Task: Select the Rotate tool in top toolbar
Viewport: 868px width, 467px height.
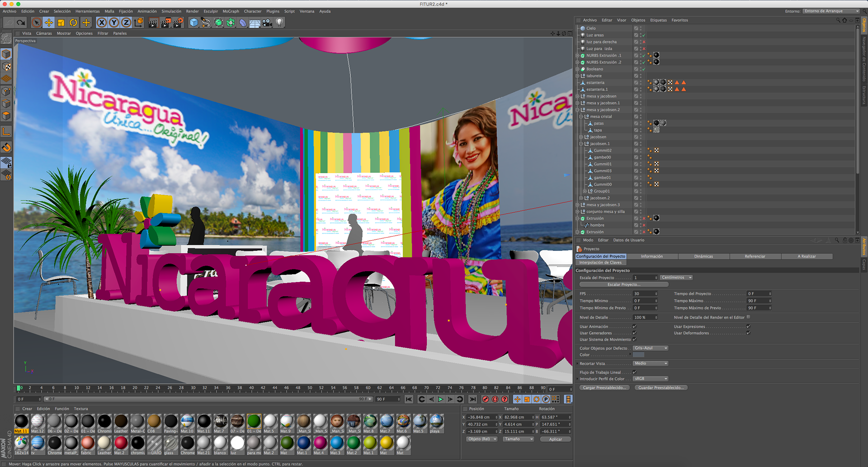Action: 73,22
